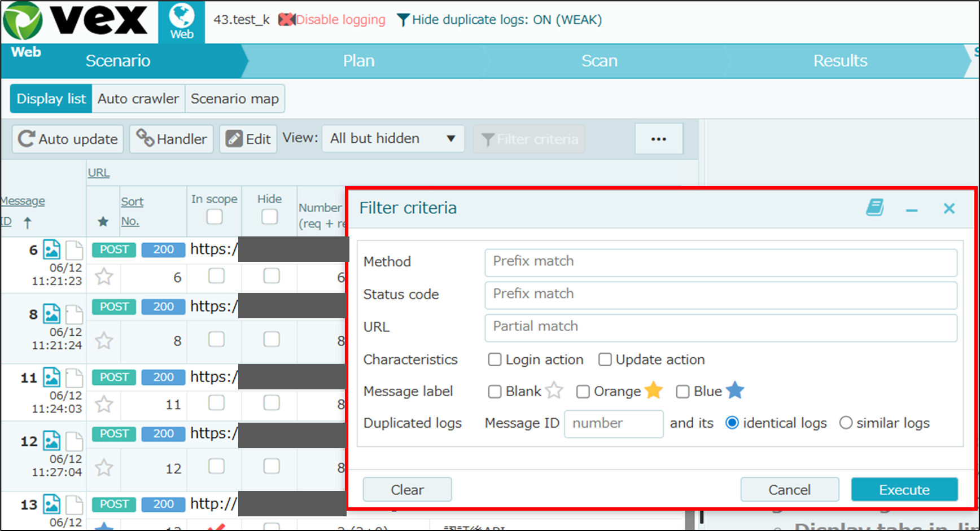Click the Hide duplicate logs funnel icon
The image size is (980, 531).
[403, 20]
